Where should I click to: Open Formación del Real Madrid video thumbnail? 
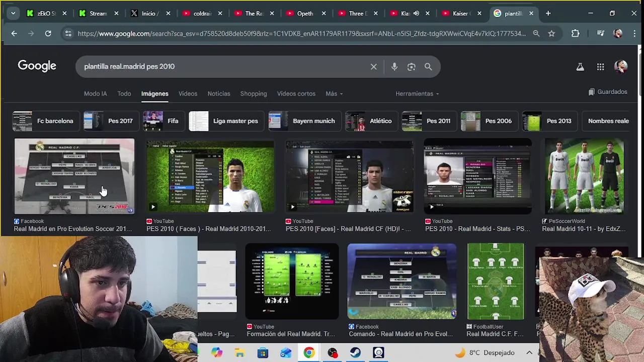(x=292, y=282)
